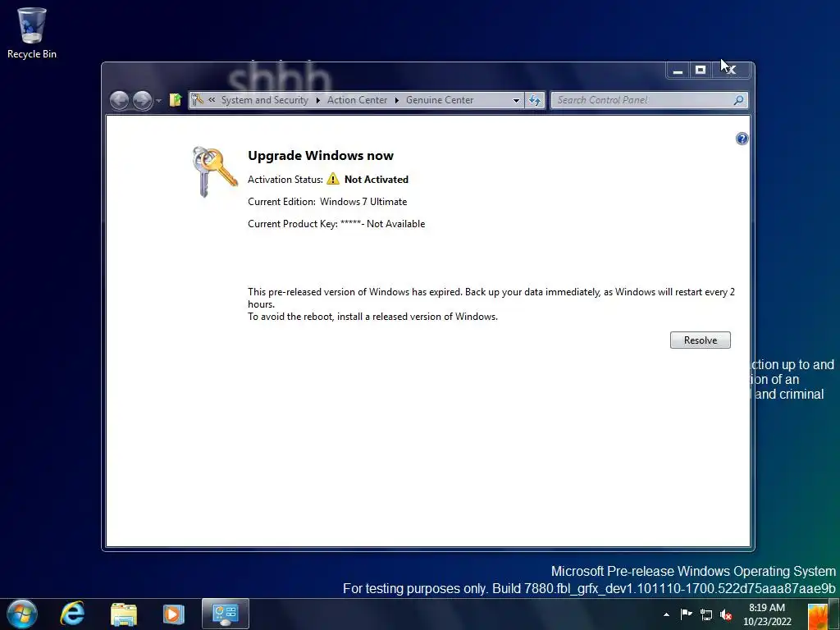This screenshot has height=630, width=840.
Task: Select Control Panel taskbar button
Action: (x=225, y=614)
